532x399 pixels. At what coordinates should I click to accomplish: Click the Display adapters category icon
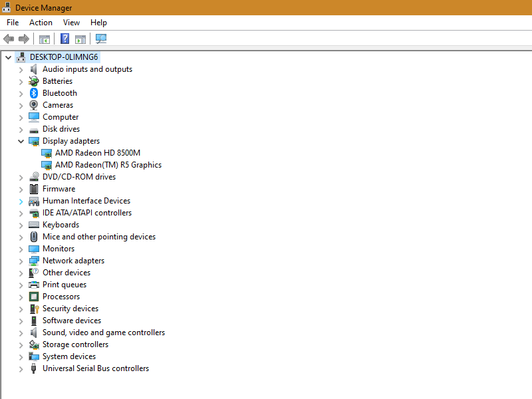coord(34,141)
